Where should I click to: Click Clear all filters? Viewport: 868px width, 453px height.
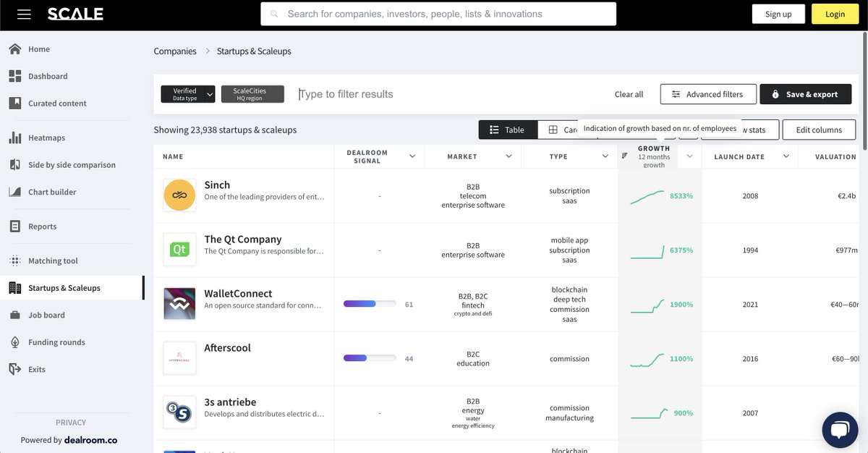[629, 94]
